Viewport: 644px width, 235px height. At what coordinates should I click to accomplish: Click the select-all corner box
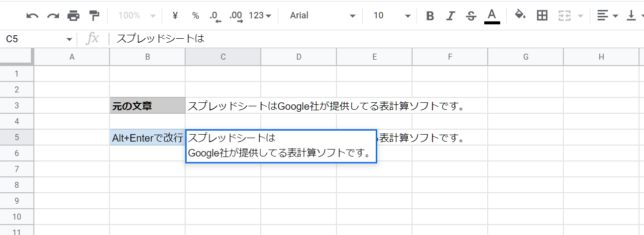(16, 57)
